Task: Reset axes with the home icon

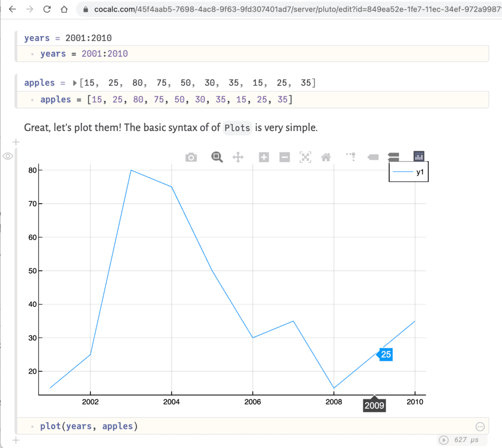Action: pyautogui.click(x=326, y=158)
